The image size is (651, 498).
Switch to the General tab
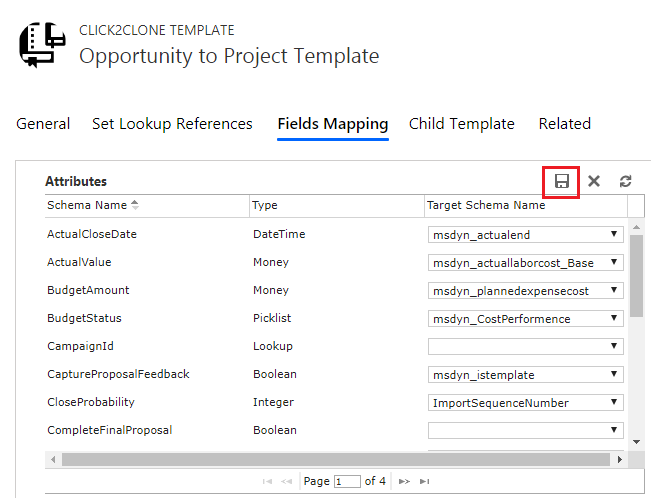click(x=43, y=124)
